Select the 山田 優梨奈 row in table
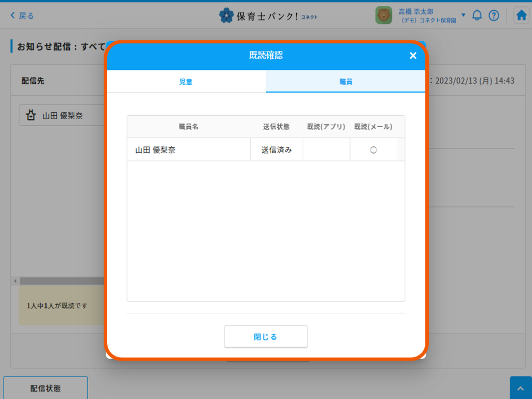 188,150
